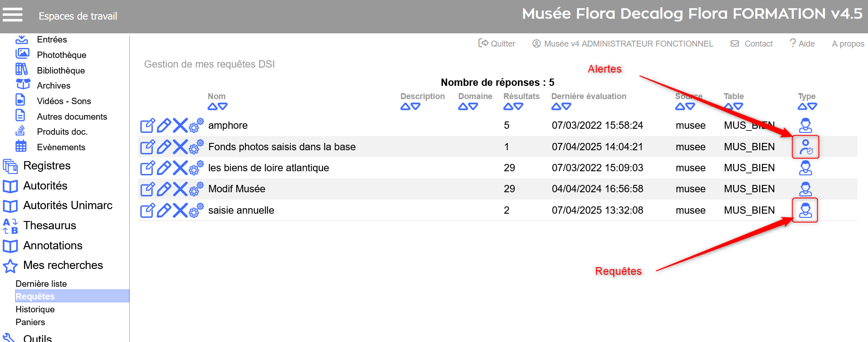Expand the Registres section in sidebar
Viewport: 868px width, 342px height.
(x=47, y=166)
